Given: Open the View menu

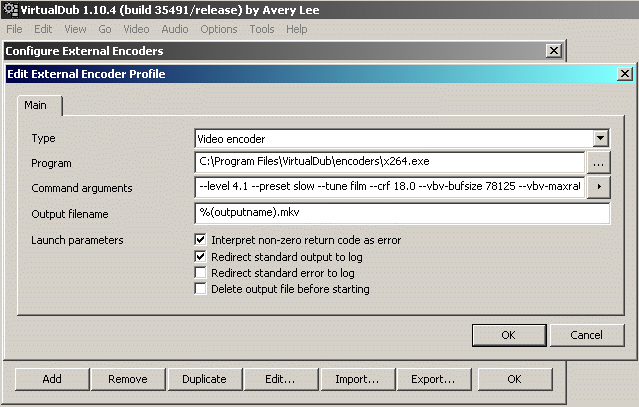Looking at the screenshot, I should click(x=75, y=29).
